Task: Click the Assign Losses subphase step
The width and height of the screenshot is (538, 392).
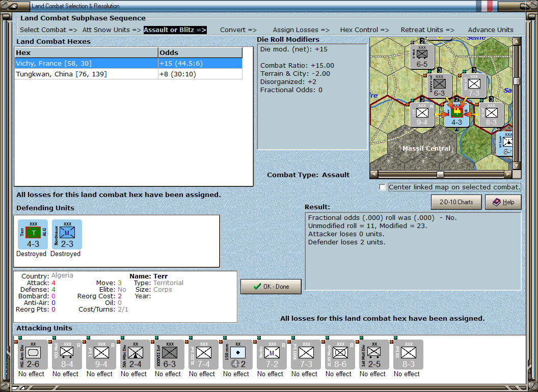Action: click(x=301, y=30)
